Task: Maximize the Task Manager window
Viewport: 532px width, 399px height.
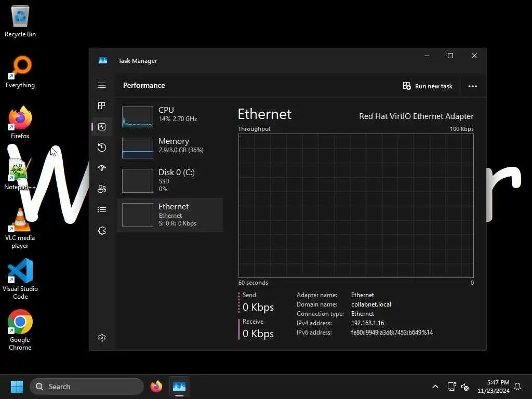Action: tap(450, 56)
